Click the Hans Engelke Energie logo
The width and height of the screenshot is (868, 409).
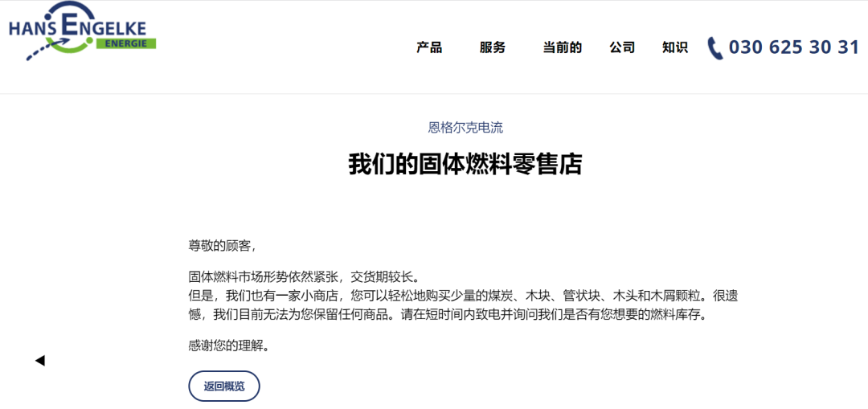[x=83, y=31]
